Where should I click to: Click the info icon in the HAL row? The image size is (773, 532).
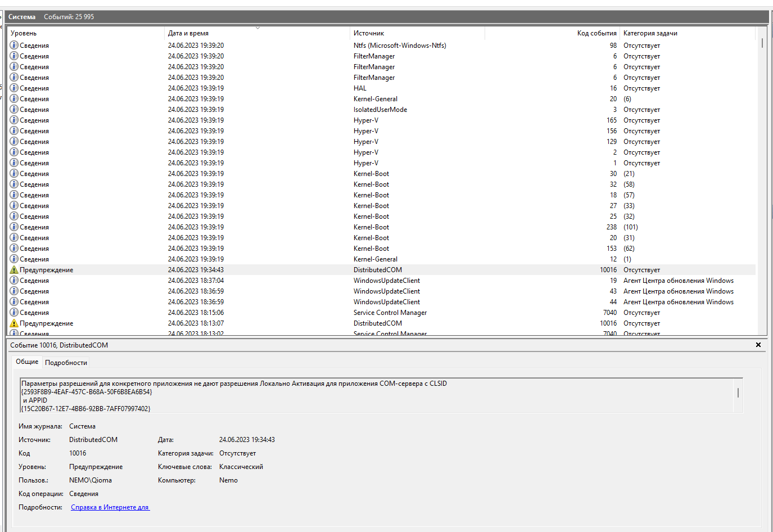tap(14, 88)
